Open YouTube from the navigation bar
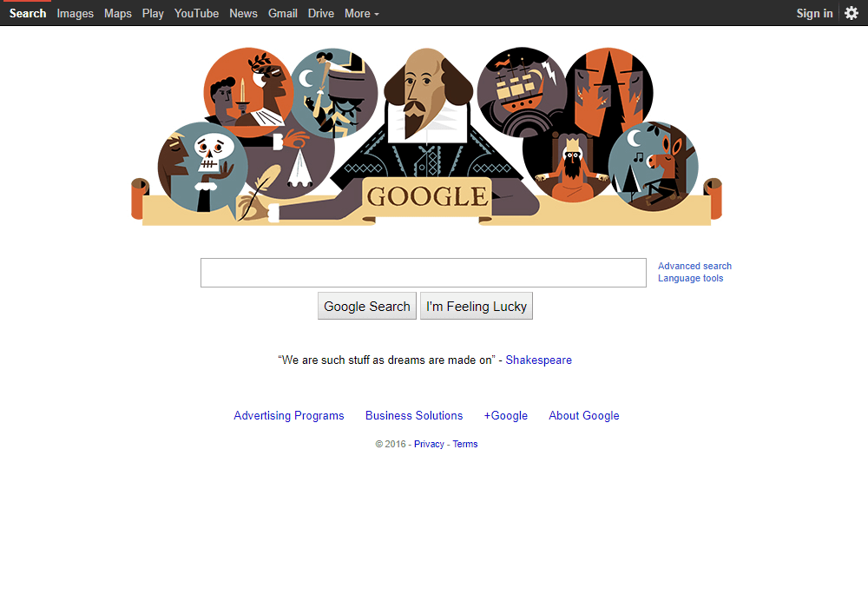 point(196,13)
